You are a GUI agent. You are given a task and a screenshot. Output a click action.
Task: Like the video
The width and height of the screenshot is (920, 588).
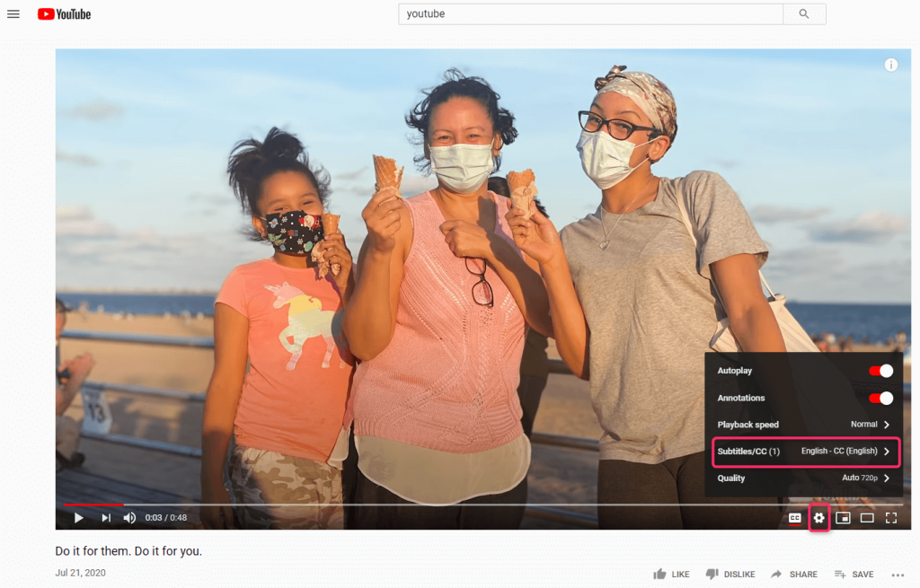point(671,574)
